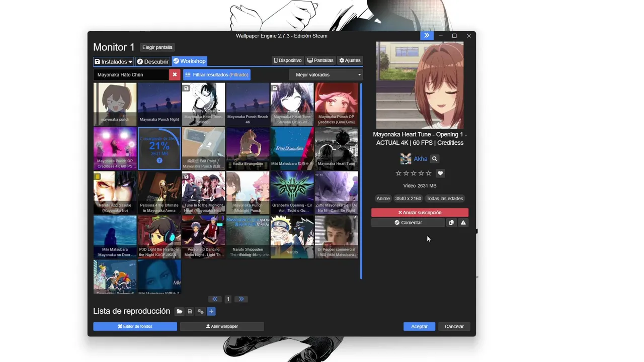644x362 pixels.
Task: Add wallpaper to playlist with plus icon
Action: (211, 311)
